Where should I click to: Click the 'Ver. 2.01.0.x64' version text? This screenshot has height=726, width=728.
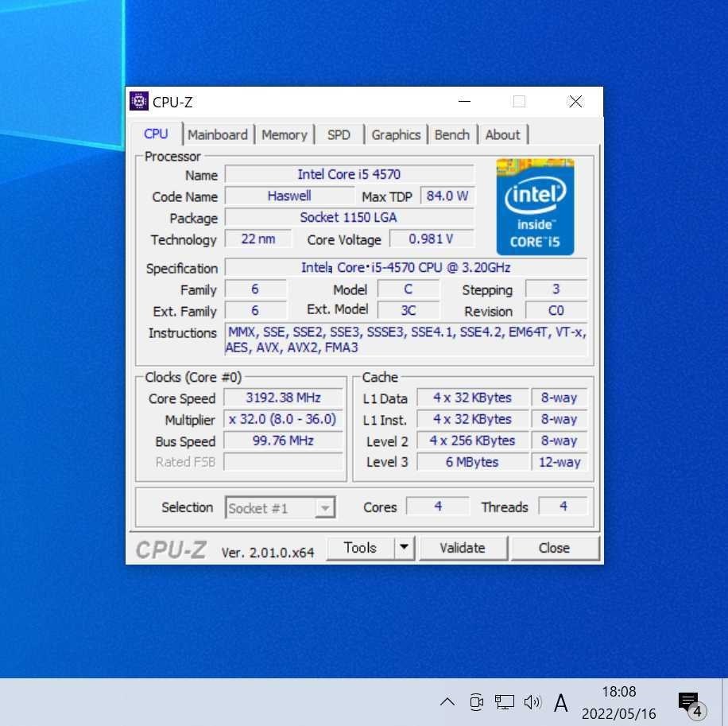(267, 553)
